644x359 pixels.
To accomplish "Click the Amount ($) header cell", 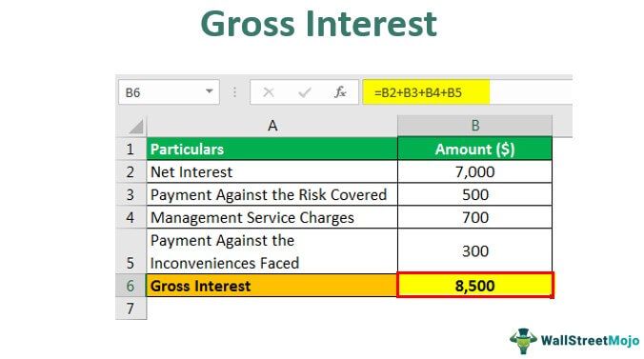I will (474, 149).
